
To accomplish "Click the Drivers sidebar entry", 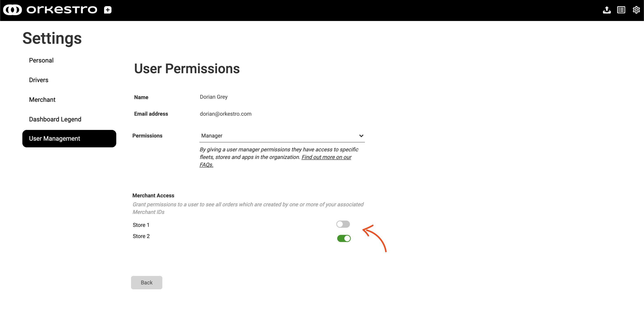I will 39,80.
